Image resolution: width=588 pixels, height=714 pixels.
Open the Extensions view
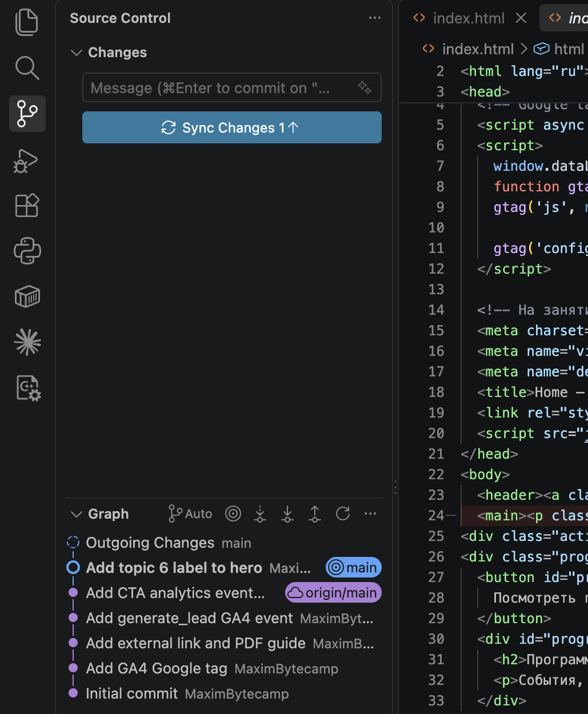tap(27, 205)
